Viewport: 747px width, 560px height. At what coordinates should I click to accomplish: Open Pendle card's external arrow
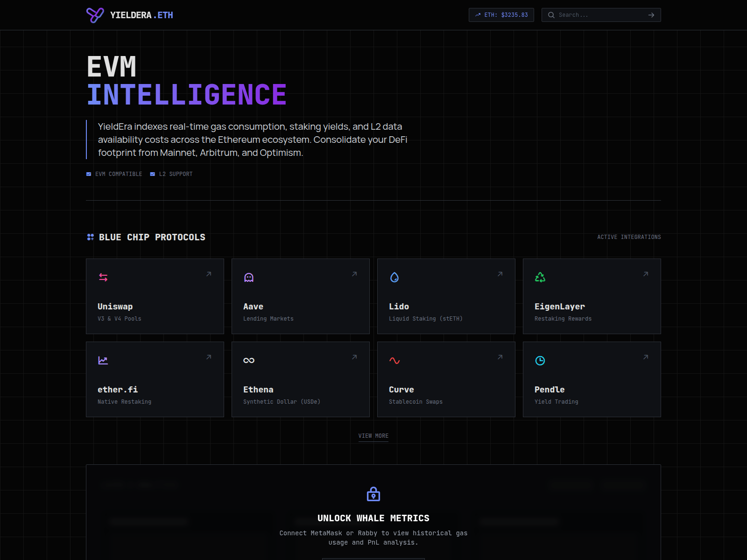pyautogui.click(x=646, y=357)
